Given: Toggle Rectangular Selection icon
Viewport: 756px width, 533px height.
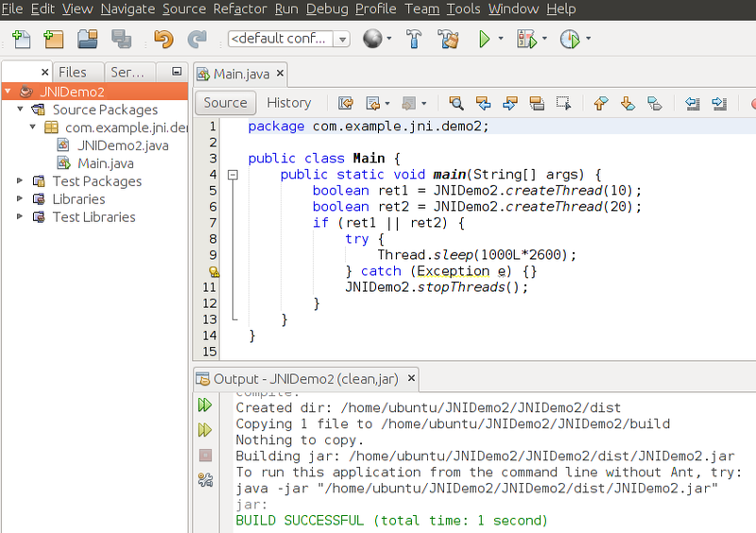Looking at the screenshot, I should [x=563, y=103].
